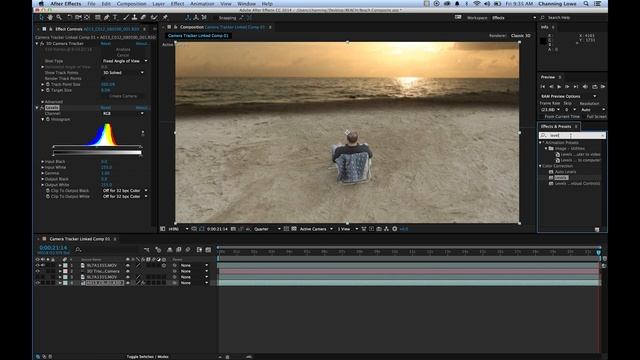Viewport: 640px width, 360px height.
Task: Click Reset link for Levels effect
Action: pos(105,108)
